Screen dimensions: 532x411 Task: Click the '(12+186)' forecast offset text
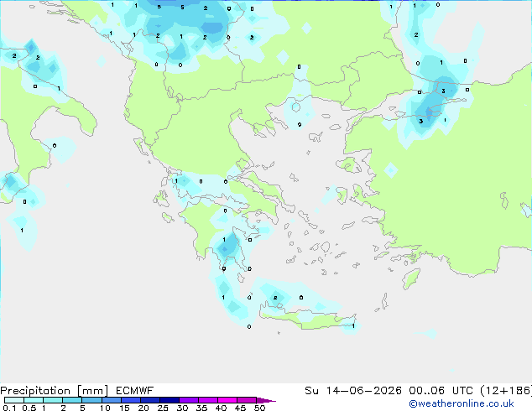tap(506, 391)
